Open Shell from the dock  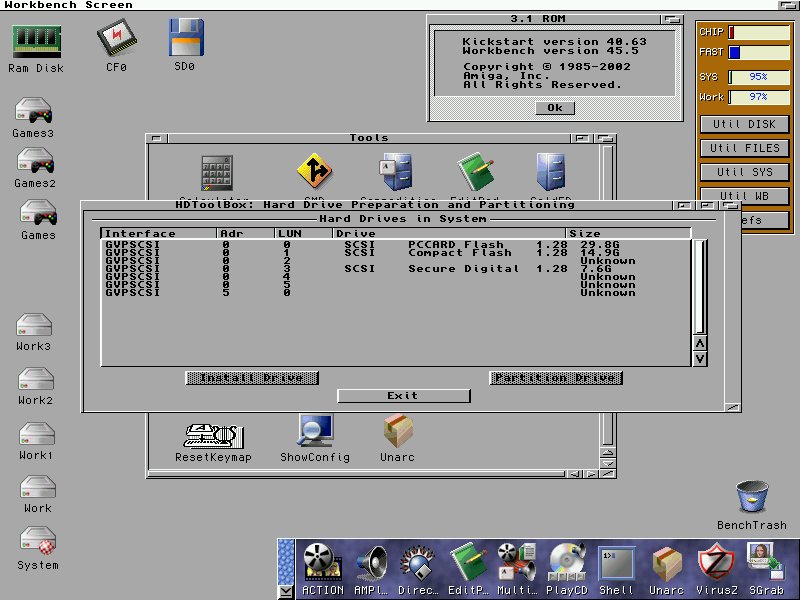617,564
